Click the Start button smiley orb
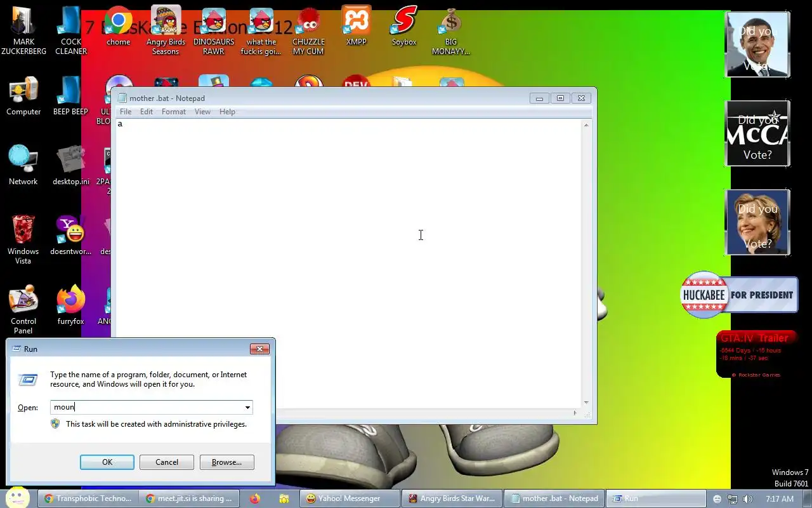 (x=18, y=497)
